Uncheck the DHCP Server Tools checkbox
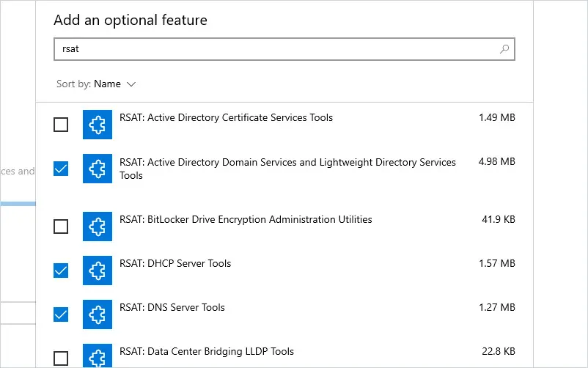 [x=61, y=271]
